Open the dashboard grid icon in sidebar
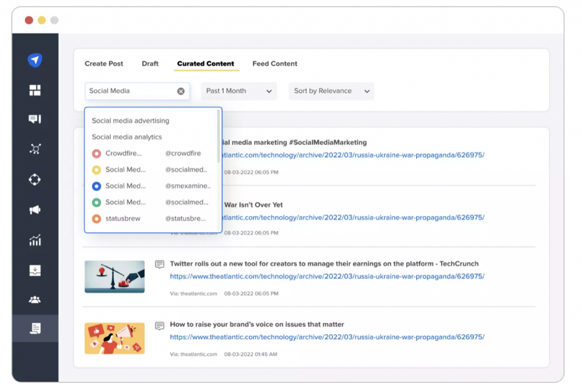The width and height of the screenshot is (582, 392). point(35,90)
